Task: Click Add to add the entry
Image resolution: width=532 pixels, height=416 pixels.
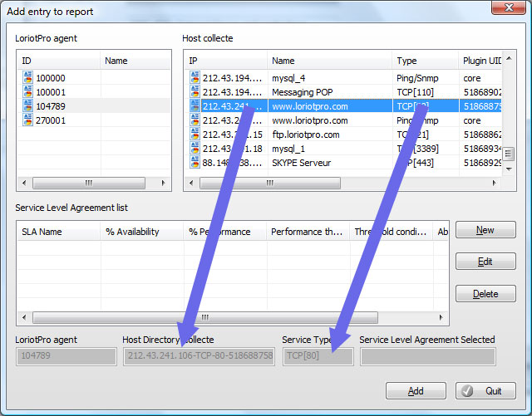Action: [x=416, y=391]
